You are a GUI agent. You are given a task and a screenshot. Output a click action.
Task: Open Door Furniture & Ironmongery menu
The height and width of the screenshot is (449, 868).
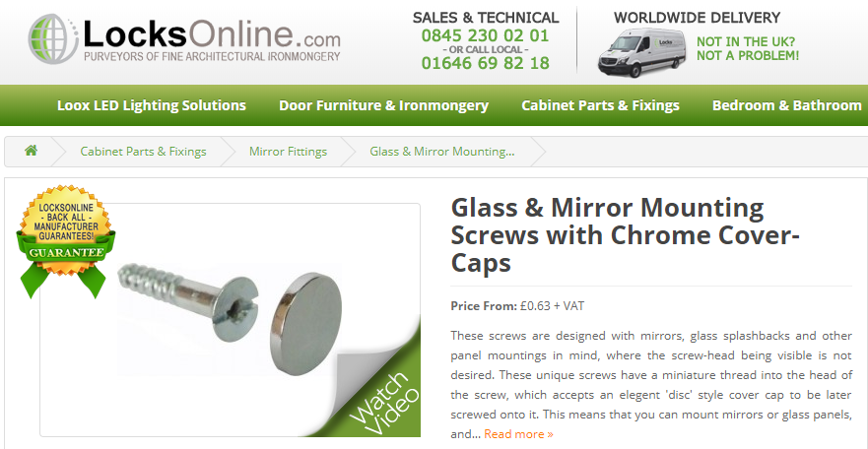(383, 105)
